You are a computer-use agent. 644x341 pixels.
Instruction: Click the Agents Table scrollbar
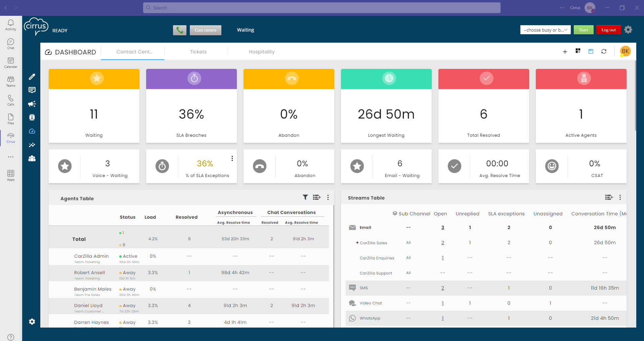tap(333, 265)
